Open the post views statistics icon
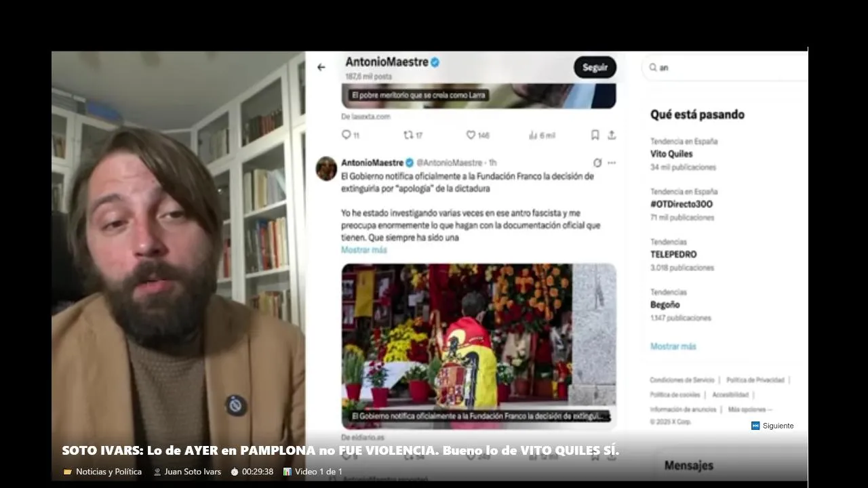868x488 pixels. (x=532, y=135)
